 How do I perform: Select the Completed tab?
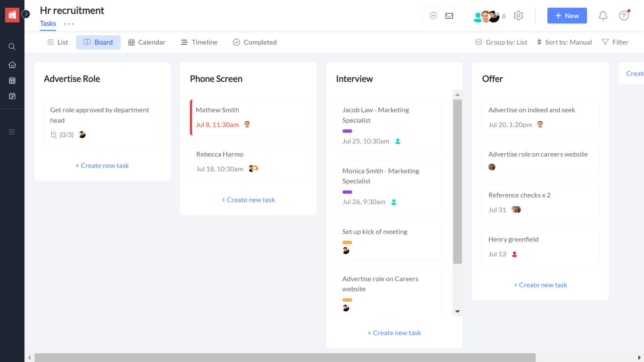pyautogui.click(x=255, y=42)
